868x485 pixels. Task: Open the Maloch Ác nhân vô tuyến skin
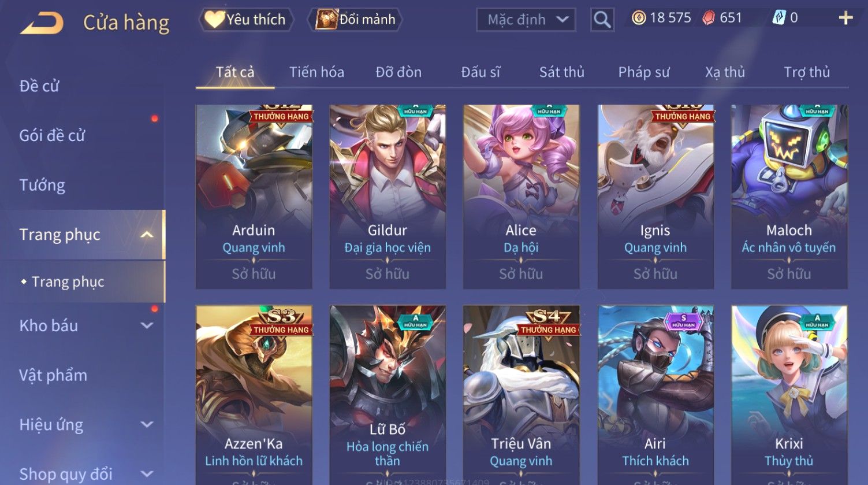[789, 197]
